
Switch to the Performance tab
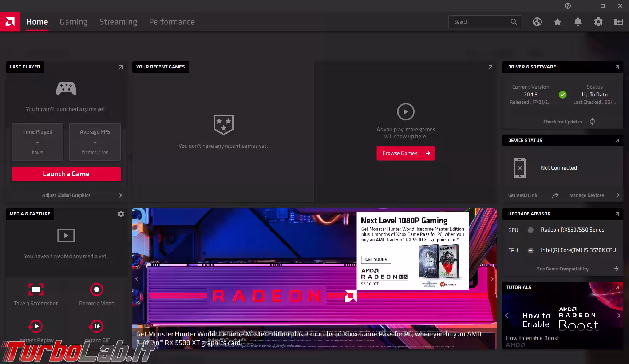click(172, 22)
